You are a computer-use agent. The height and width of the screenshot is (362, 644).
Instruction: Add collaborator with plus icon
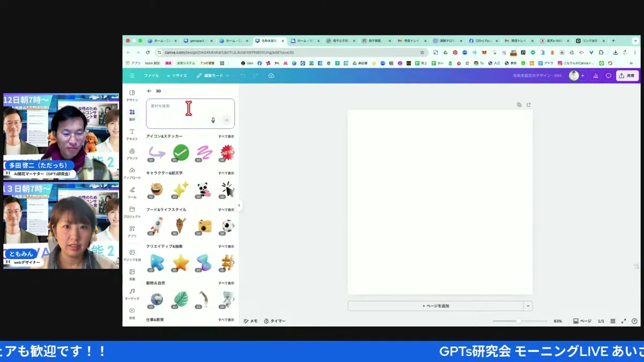(x=583, y=76)
